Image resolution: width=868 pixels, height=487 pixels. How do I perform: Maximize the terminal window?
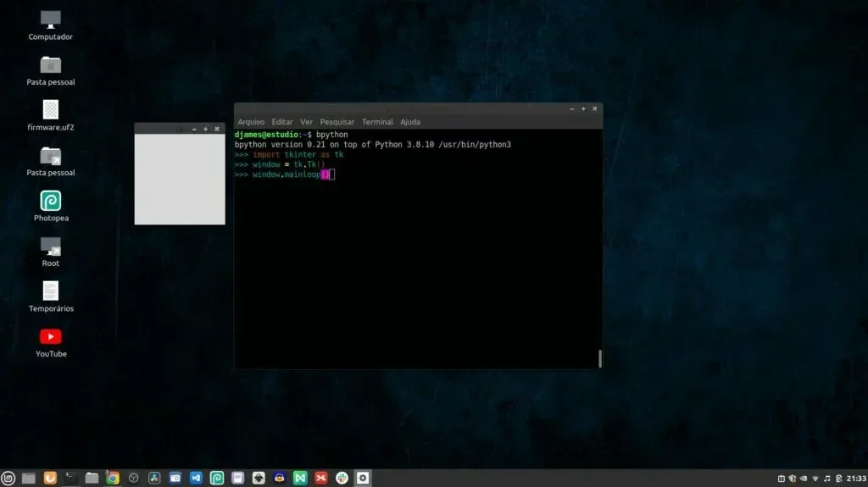(x=583, y=109)
